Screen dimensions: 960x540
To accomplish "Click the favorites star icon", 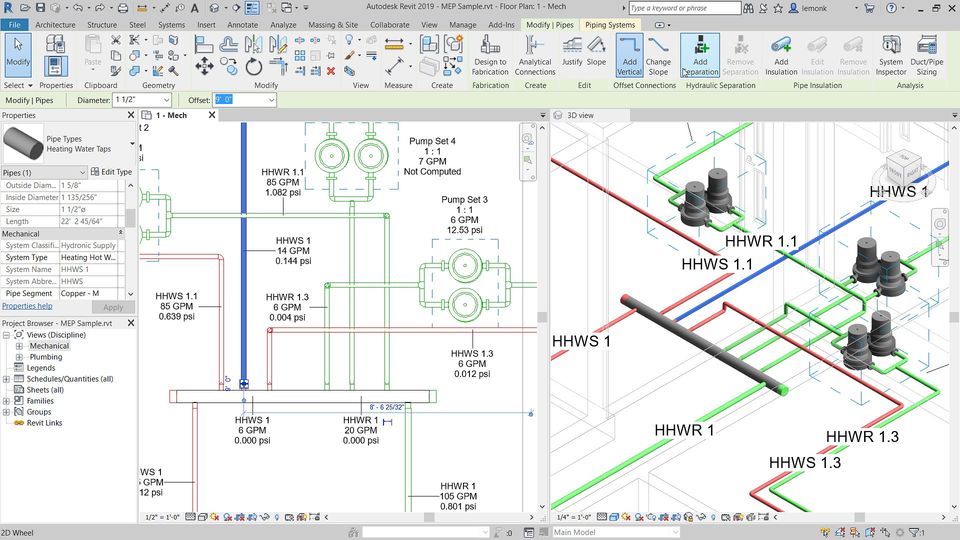I will point(778,8).
